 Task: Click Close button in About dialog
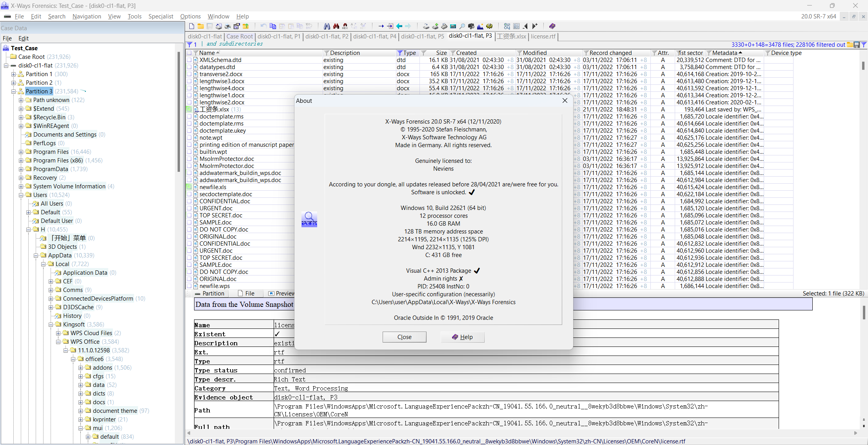[x=404, y=337]
